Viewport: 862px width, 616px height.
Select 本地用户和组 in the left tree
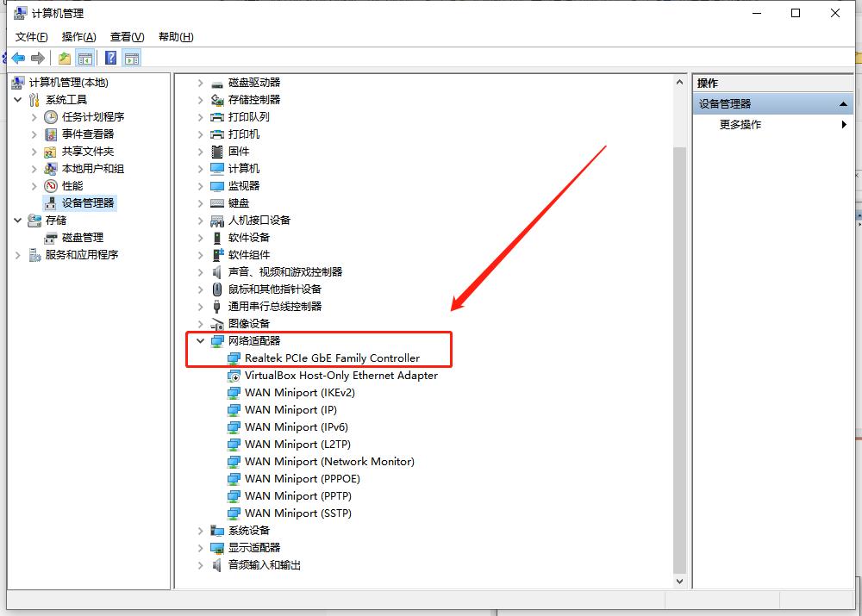coord(93,169)
